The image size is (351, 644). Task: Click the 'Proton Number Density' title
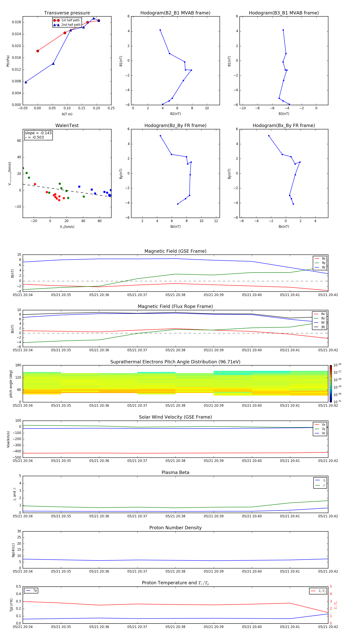click(175, 528)
